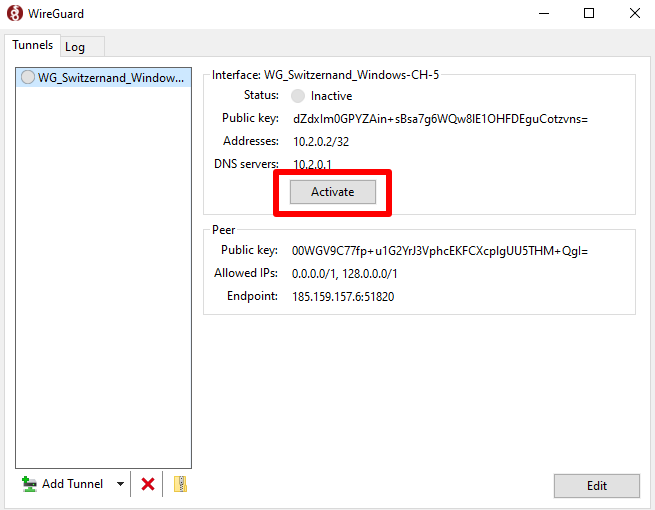This screenshot has height=510, width=655.
Task: Click interface public key dZdxIm0GPYZAin... value
Action: tap(440, 119)
